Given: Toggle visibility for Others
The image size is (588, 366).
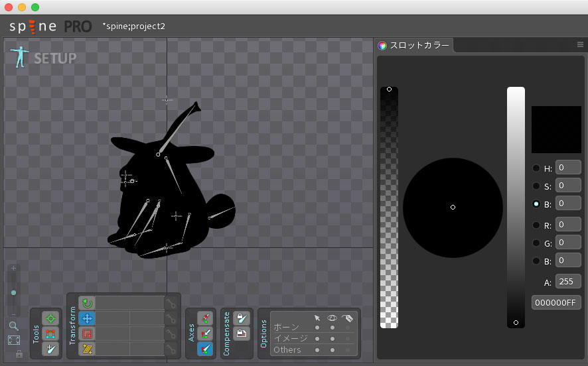Looking at the screenshot, I should click(x=332, y=350).
